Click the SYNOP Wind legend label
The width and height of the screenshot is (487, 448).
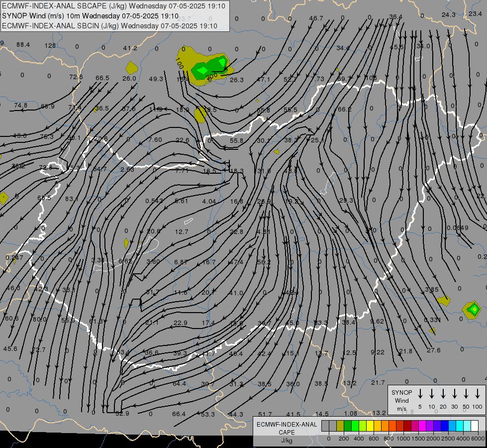pyautogui.click(x=401, y=400)
